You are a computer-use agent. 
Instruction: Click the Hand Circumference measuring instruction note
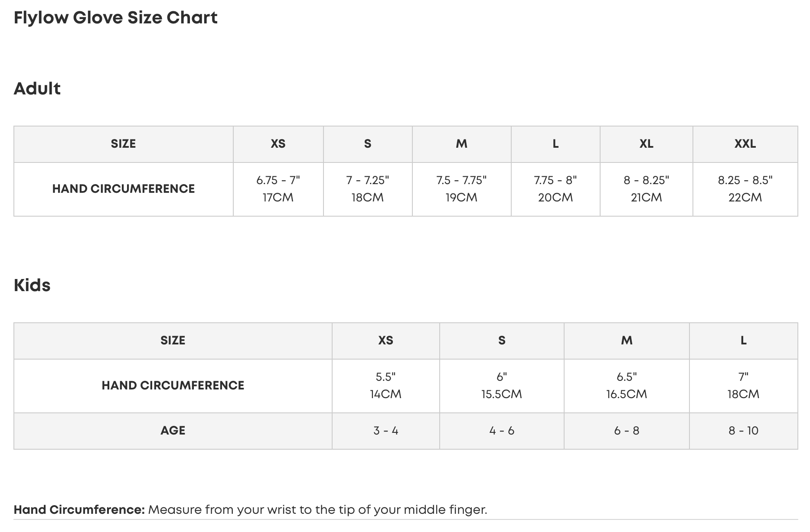251,510
